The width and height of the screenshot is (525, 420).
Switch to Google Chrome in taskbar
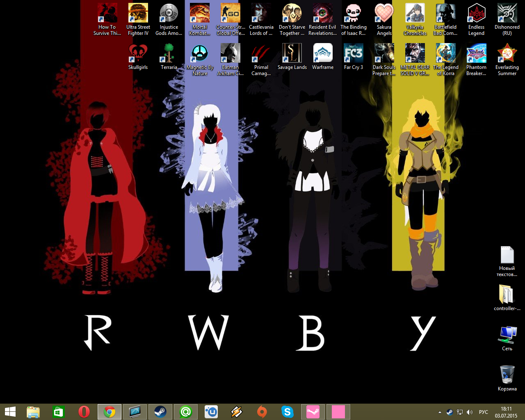(110, 412)
